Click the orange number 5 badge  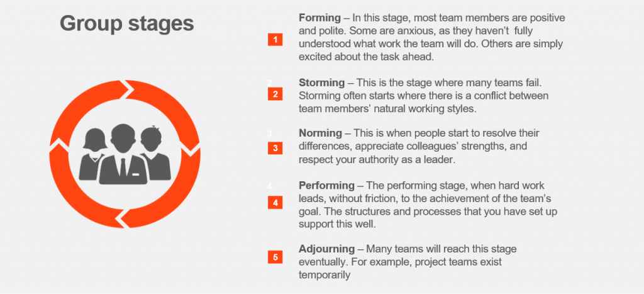[275, 257]
